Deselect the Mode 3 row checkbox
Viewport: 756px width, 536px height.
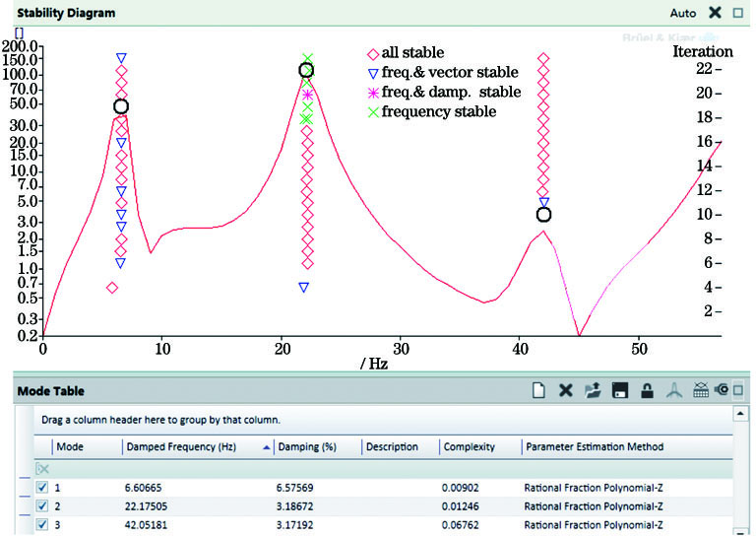click(41, 524)
